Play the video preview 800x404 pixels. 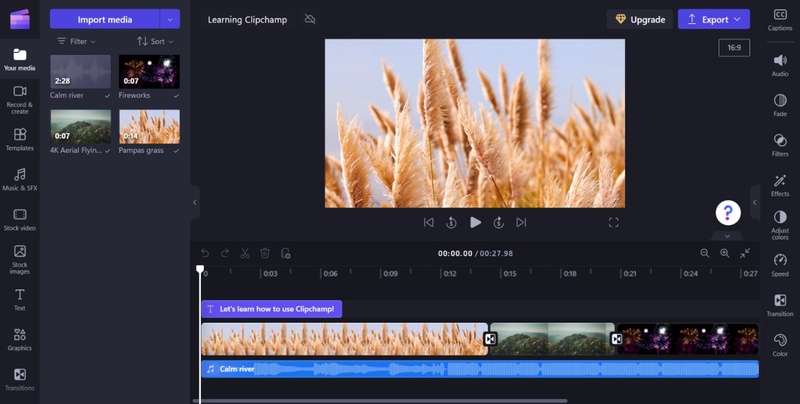point(475,222)
